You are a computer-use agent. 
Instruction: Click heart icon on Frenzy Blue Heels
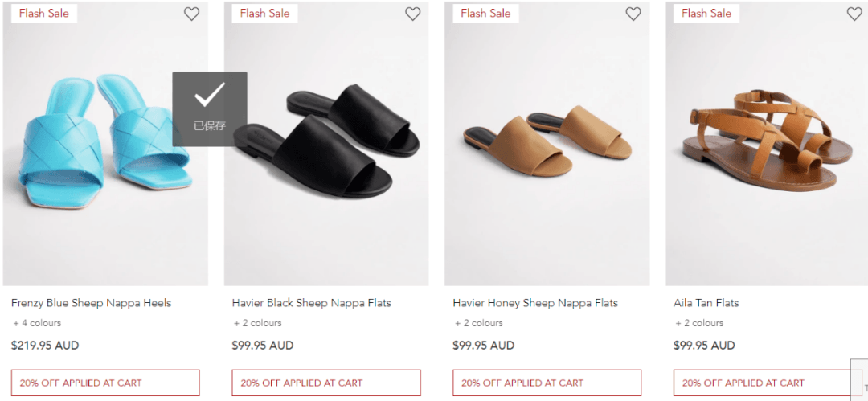tap(191, 14)
